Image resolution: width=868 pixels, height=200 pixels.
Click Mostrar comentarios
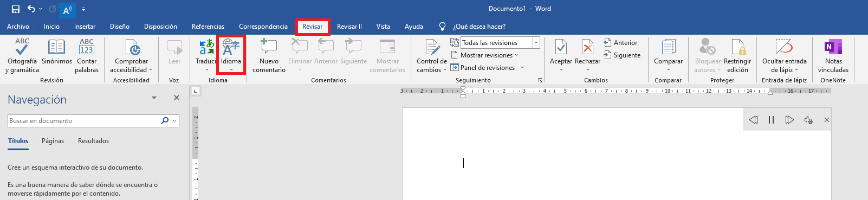pyautogui.click(x=387, y=56)
